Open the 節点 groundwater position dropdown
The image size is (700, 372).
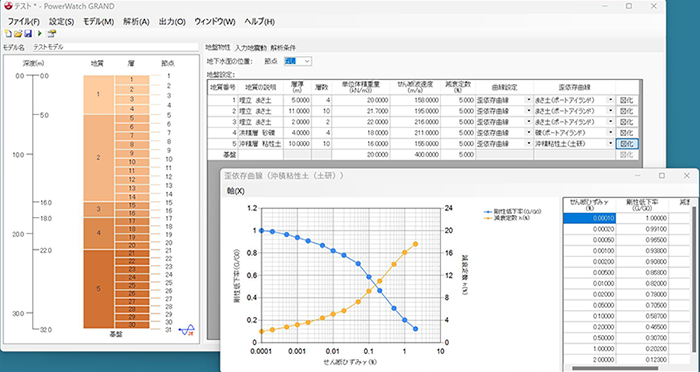coord(298,61)
